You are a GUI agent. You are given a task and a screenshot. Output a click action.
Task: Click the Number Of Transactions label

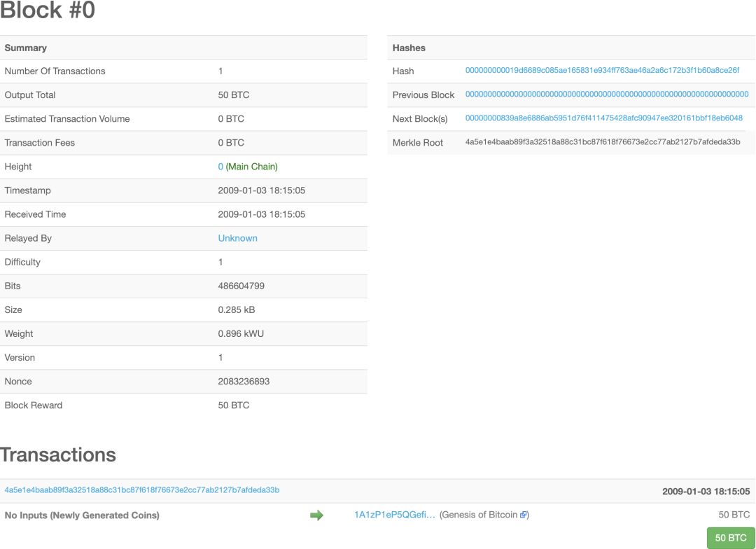coord(55,71)
